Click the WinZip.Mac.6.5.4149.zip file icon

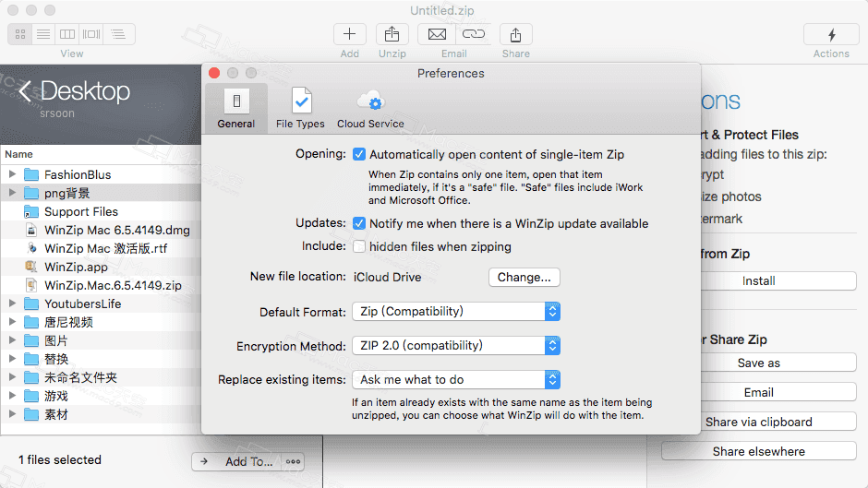point(31,285)
